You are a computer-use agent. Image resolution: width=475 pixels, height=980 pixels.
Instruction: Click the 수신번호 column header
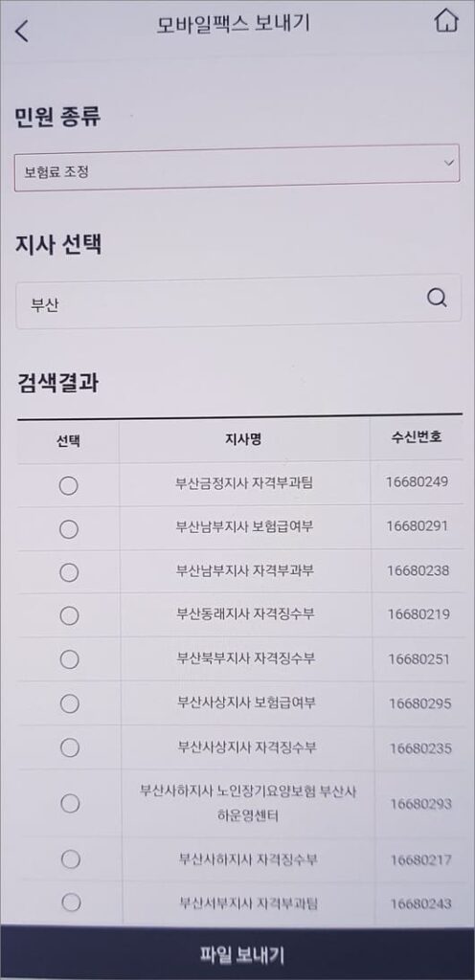click(x=417, y=437)
